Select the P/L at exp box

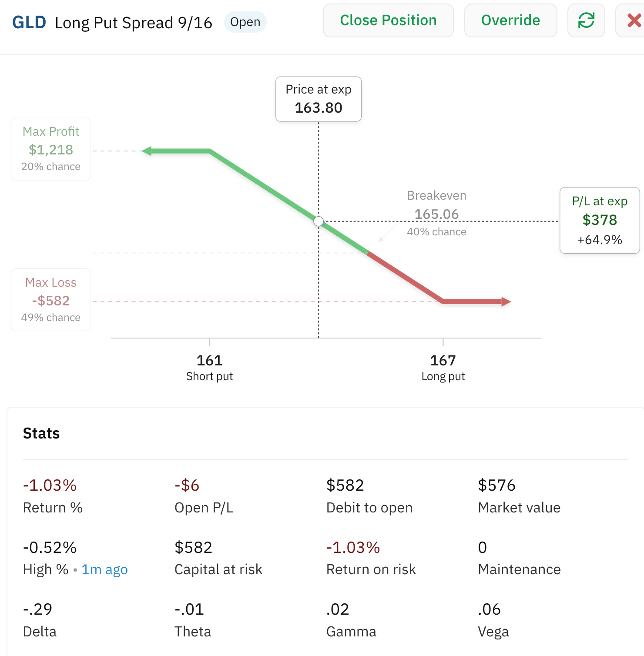(x=600, y=221)
